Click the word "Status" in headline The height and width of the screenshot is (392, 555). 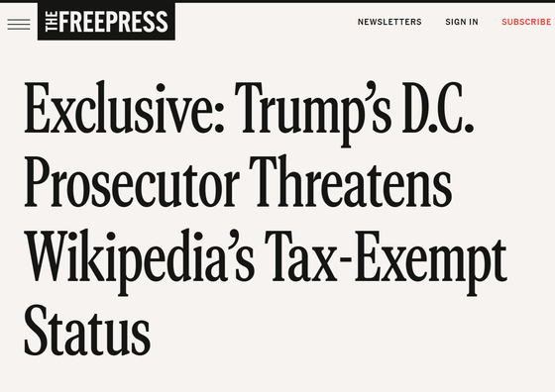click(87, 330)
